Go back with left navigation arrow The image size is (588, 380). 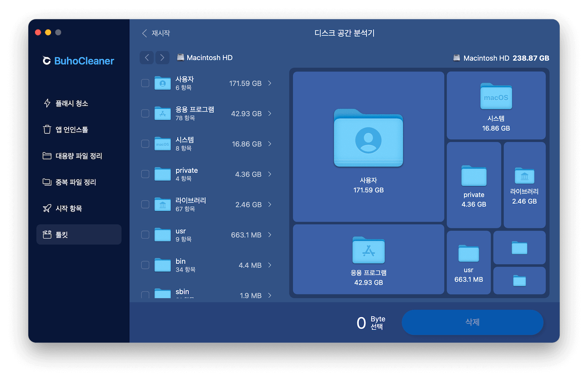coord(147,58)
